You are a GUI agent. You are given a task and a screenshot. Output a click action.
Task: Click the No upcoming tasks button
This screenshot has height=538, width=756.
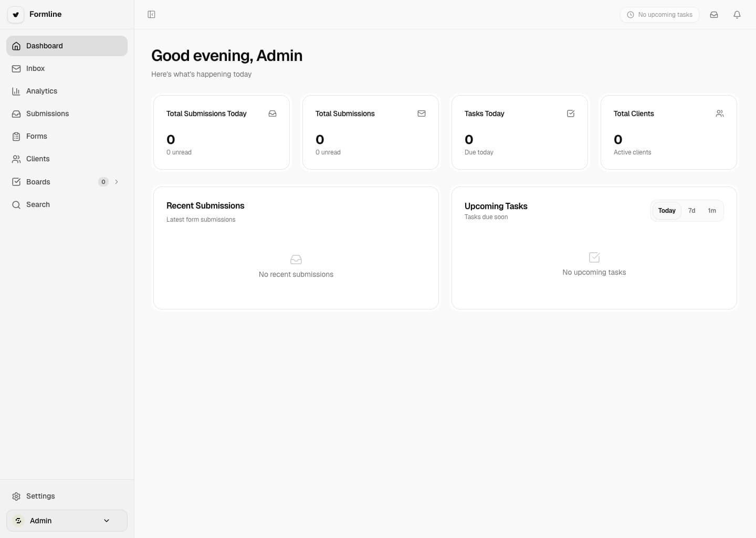point(659,15)
